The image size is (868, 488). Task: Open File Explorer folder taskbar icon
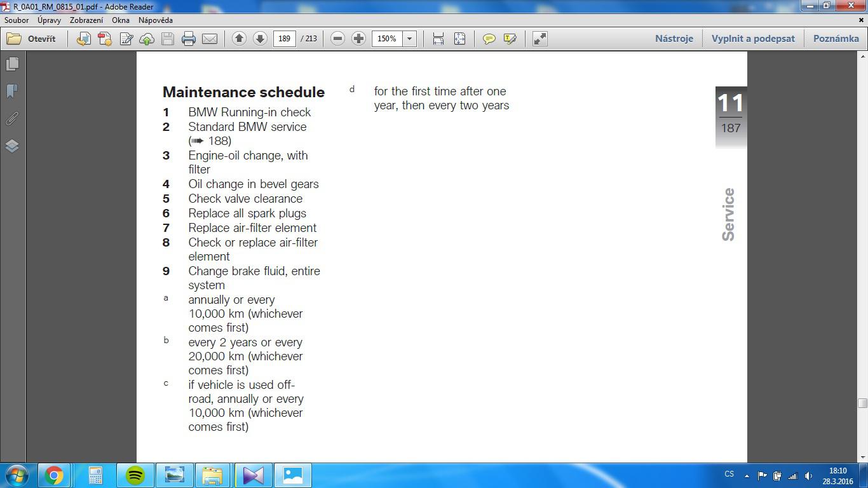(x=213, y=475)
